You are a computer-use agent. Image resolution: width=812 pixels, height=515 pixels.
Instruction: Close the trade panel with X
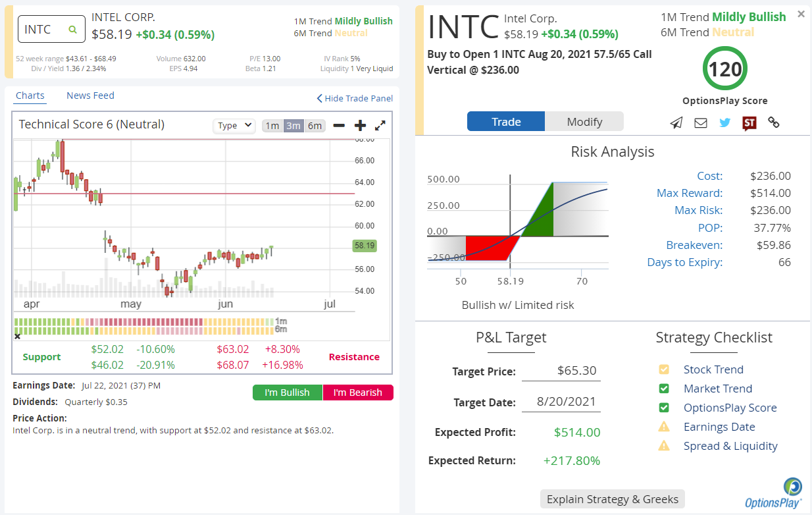tap(801, 13)
